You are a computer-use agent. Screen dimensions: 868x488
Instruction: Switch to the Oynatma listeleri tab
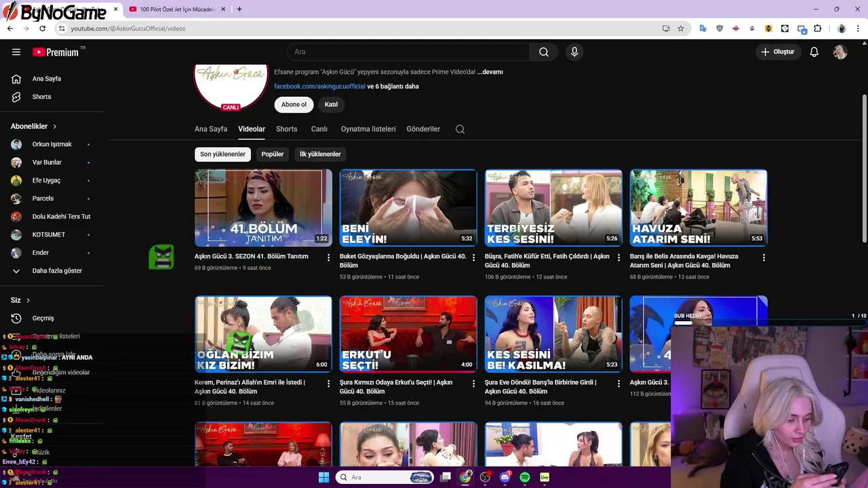[x=368, y=129]
